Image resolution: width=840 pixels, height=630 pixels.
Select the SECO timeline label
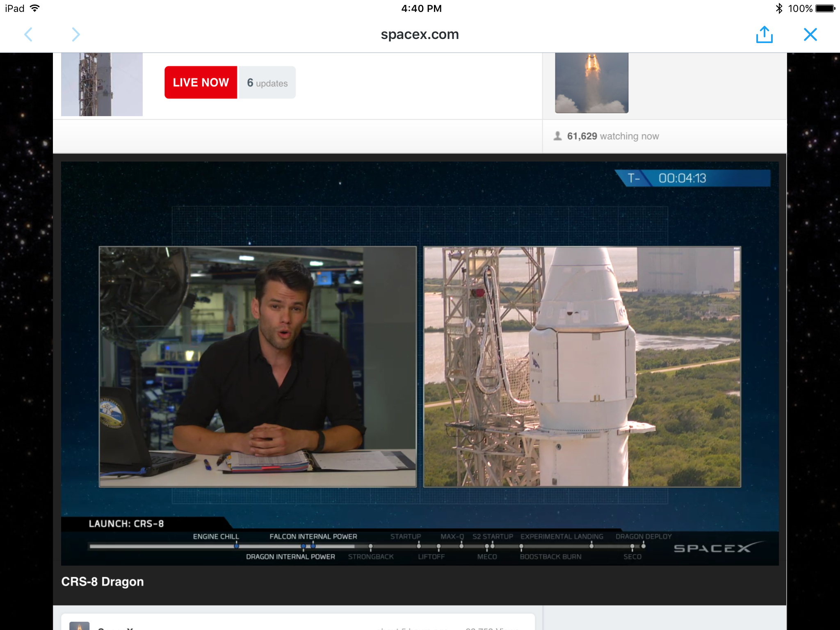tap(632, 557)
